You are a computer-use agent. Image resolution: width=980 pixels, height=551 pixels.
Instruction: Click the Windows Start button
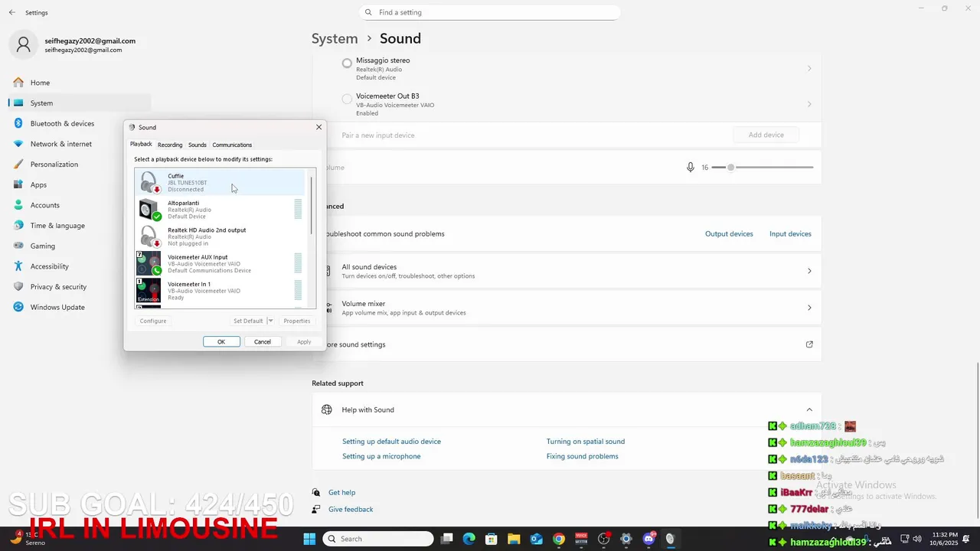[x=309, y=539]
